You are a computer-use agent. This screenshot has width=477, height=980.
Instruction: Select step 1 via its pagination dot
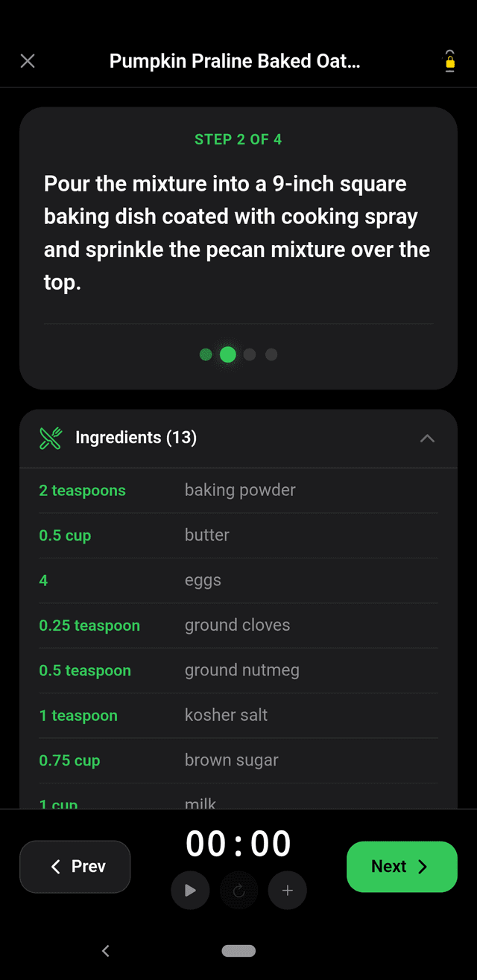pos(206,354)
